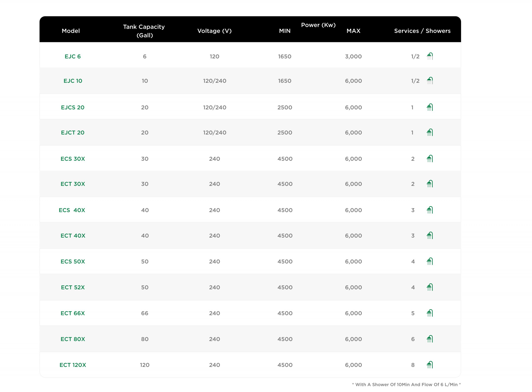
Task: Click the shower icon in ECT 80X row
Action: point(430,339)
